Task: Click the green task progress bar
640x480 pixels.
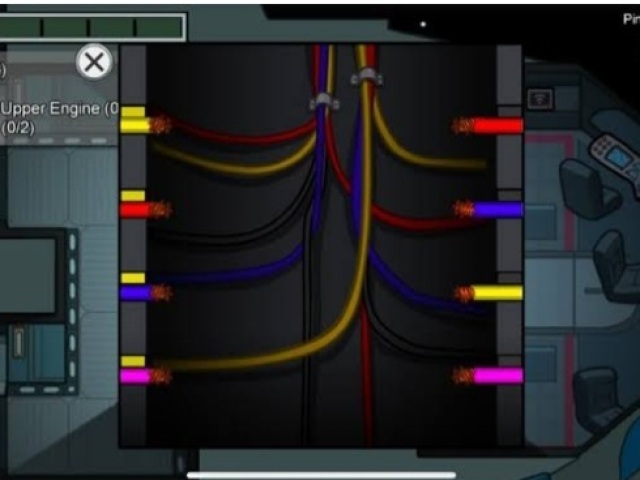Action: pos(92,27)
